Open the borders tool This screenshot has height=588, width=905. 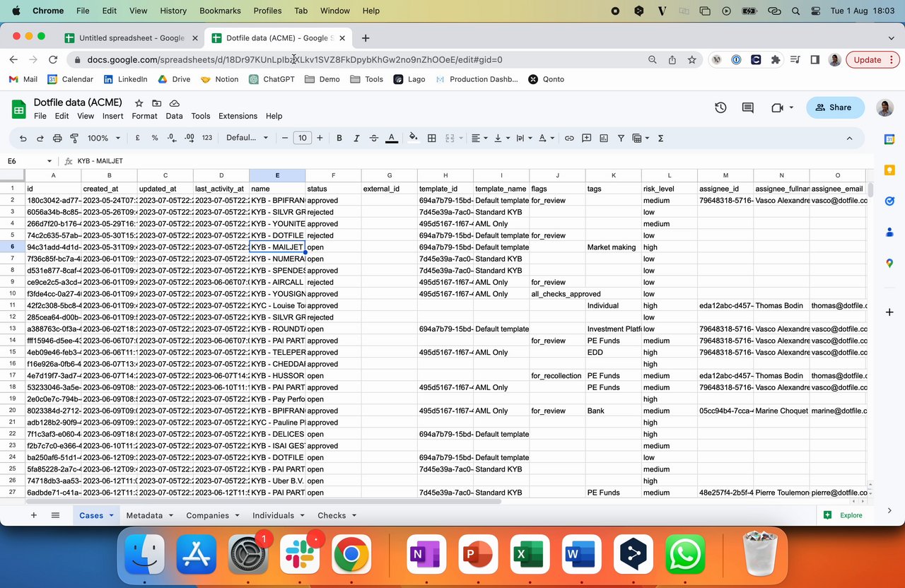coord(431,139)
